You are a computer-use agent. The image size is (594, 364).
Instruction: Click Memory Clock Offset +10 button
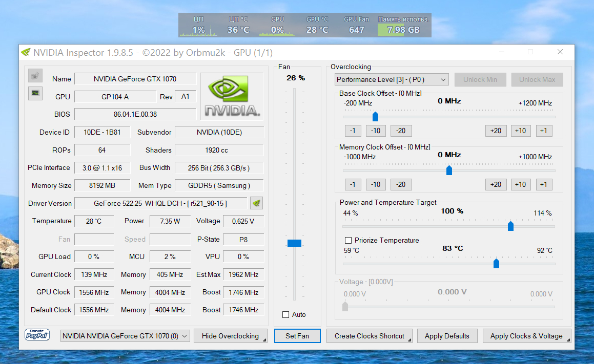point(521,184)
